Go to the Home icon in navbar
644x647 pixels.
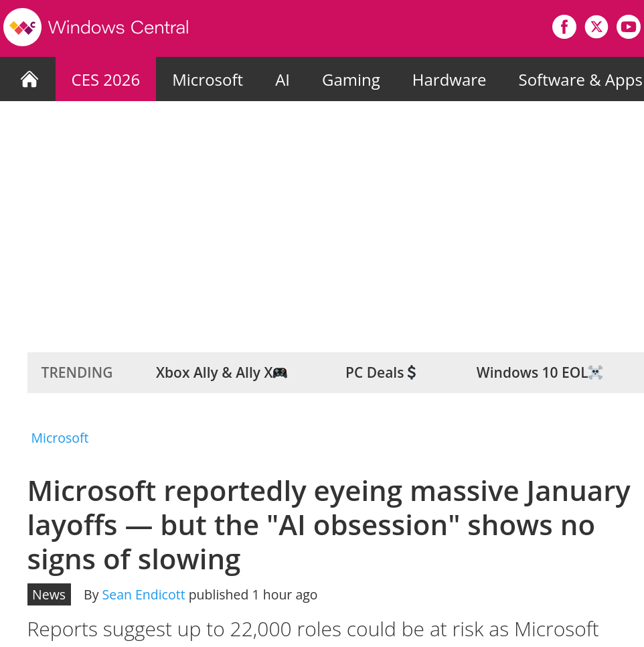(x=29, y=80)
